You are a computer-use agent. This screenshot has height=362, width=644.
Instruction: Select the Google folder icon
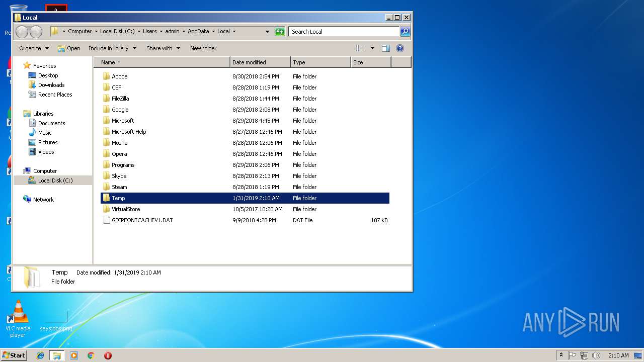tap(106, 110)
